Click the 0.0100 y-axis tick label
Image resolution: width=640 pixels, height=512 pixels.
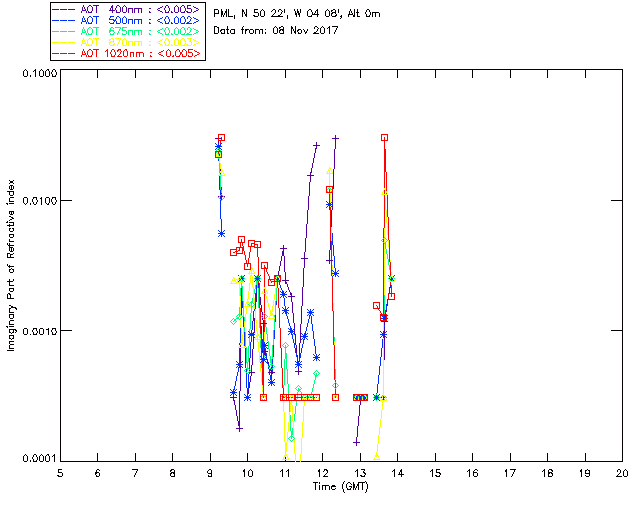37,203
